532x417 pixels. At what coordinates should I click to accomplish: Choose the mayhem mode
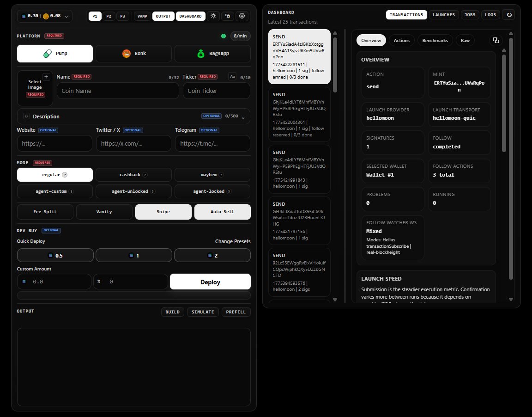tap(212, 175)
